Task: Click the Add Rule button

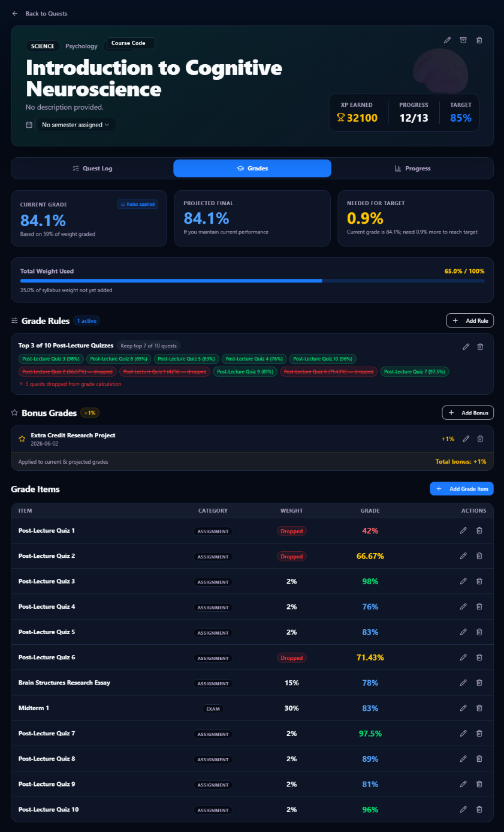Action: point(470,321)
